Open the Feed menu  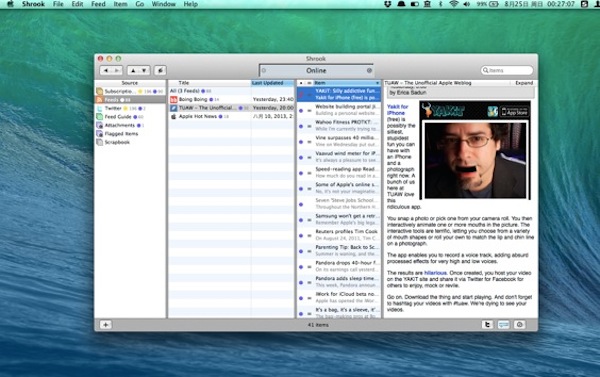click(x=98, y=4)
